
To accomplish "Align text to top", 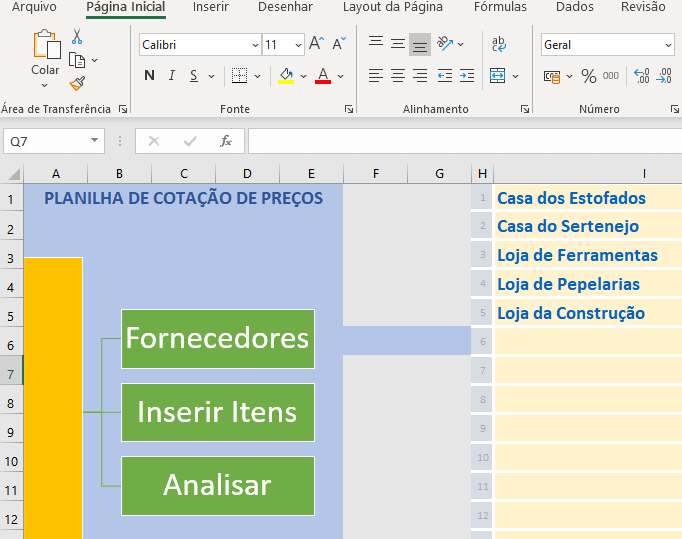I will [376, 43].
